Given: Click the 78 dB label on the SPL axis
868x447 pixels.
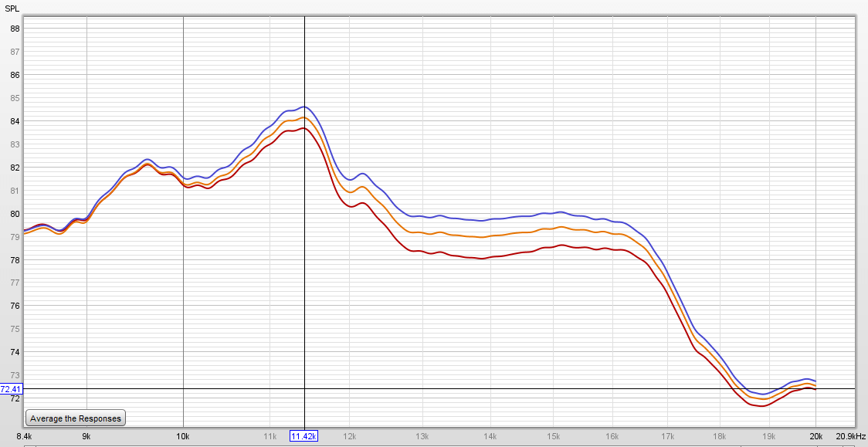Looking at the screenshot, I should coord(15,260).
